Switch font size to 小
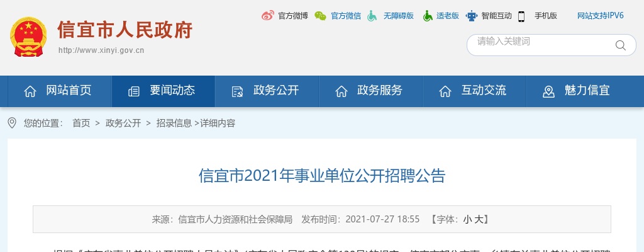644x252 pixels. 467,219
